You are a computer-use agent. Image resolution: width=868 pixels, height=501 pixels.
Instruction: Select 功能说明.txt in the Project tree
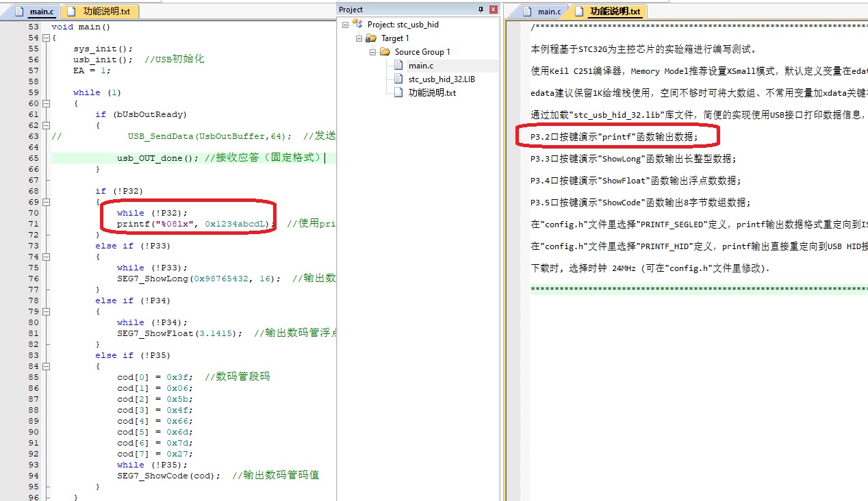pyautogui.click(x=432, y=93)
